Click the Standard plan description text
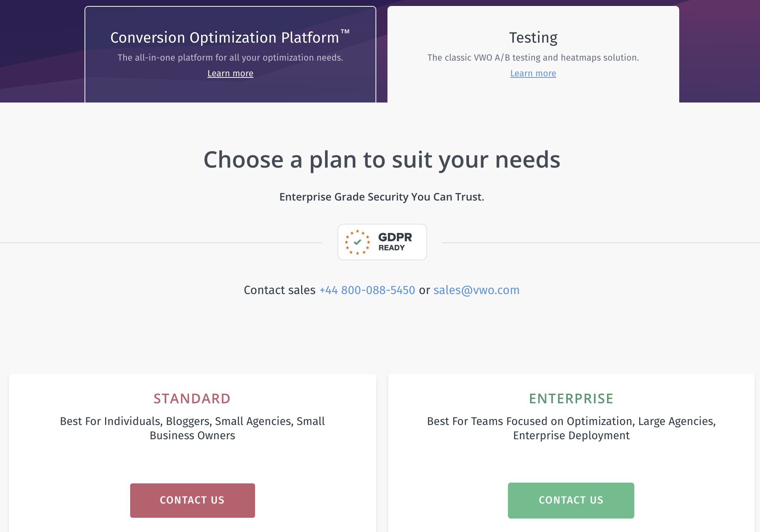The width and height of the screenshot is (760, 532). point(192,428)
